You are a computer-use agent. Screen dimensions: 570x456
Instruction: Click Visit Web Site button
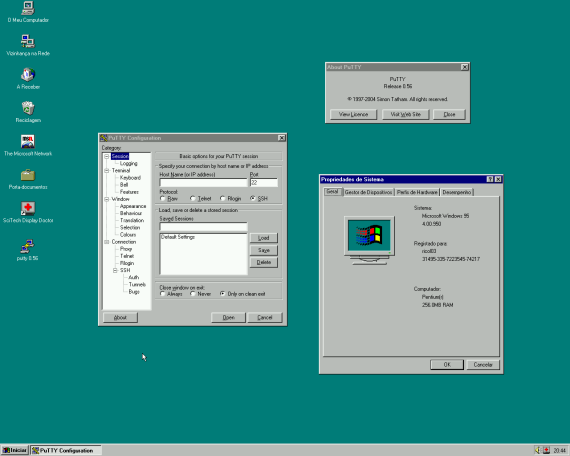[405, 114]
